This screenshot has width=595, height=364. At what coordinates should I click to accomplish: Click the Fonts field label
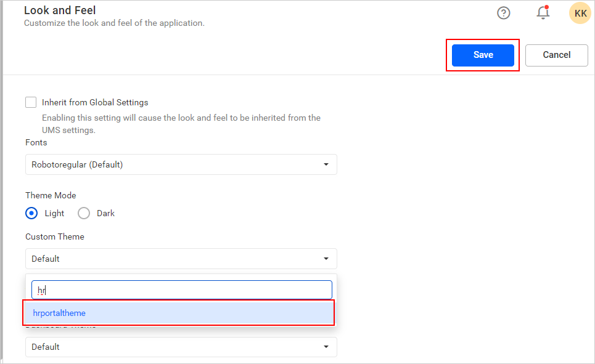pyautogui.click(x=36, y=142)
